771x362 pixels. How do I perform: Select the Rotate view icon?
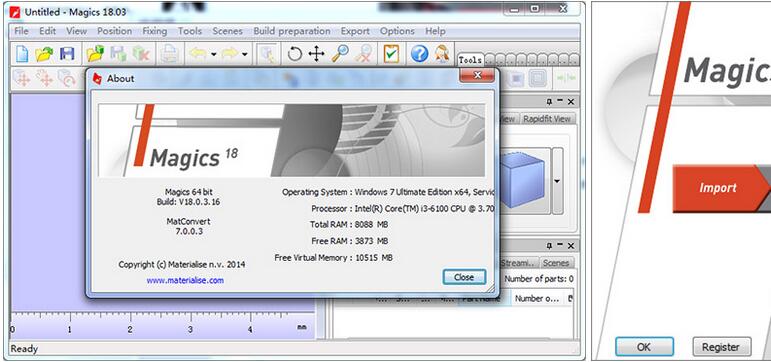point(295,54)
